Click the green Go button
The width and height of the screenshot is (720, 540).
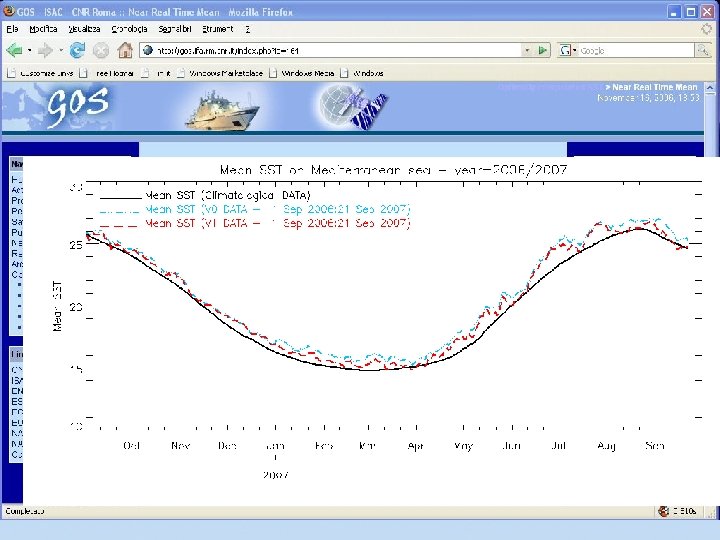pyautogui.click(x=543, y=50)
